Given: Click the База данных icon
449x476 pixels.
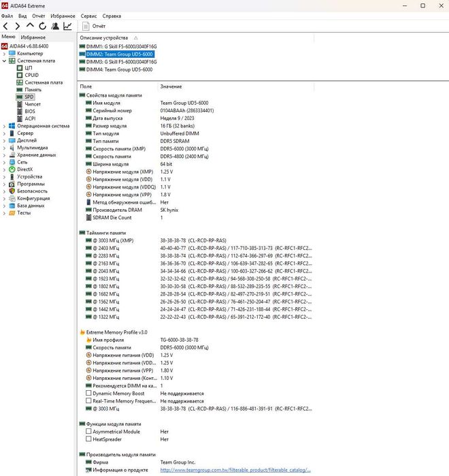Looking at the screenshot, I should point(12,206).
